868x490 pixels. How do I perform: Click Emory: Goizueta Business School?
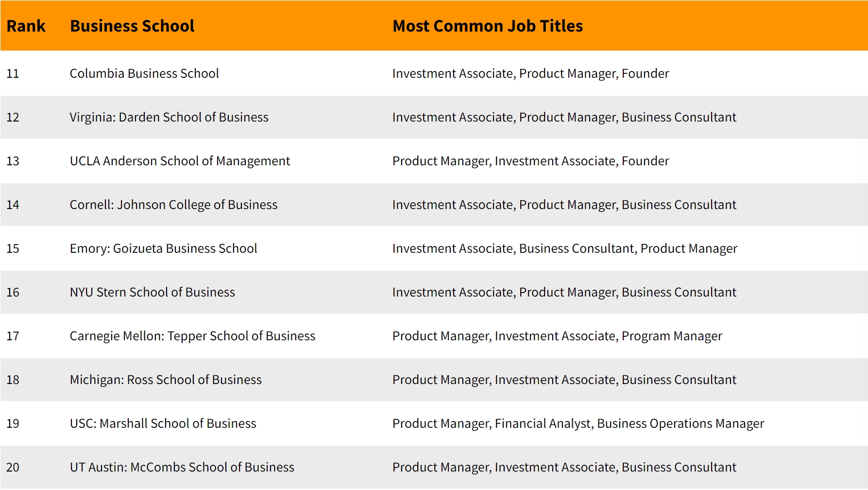click(x=163, y=248)
